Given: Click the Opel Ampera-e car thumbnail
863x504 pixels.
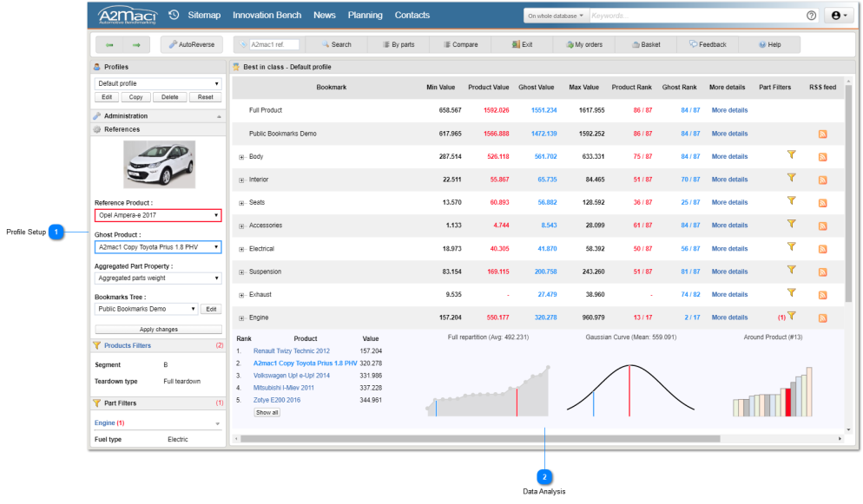Looking at the screenshot, I should 159,164.
